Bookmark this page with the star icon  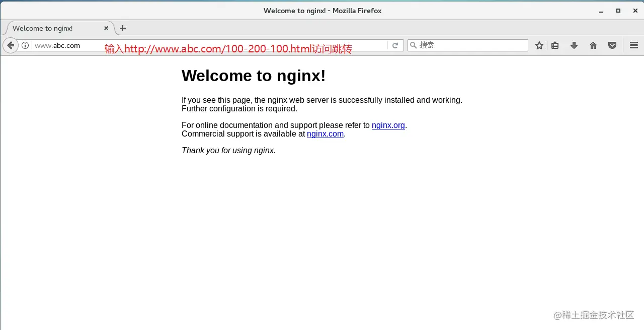[539, 45]
